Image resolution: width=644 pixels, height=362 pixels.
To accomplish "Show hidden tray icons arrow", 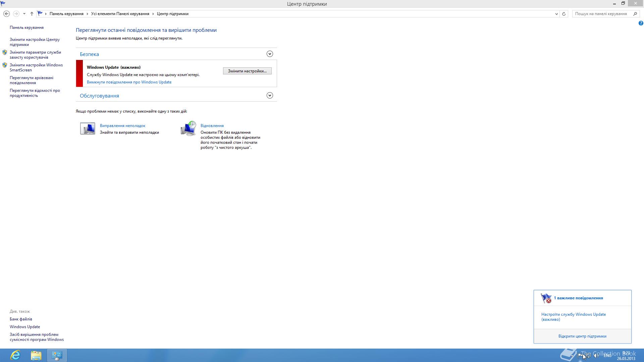I will click(572, 355).
